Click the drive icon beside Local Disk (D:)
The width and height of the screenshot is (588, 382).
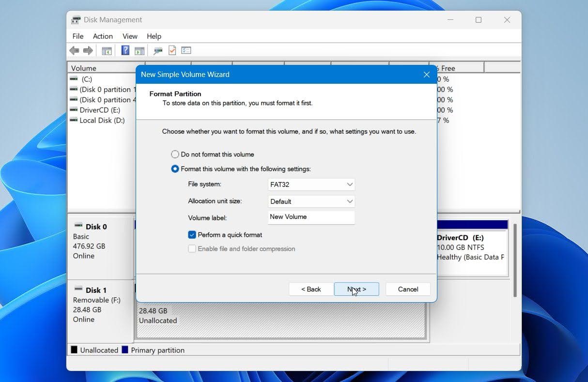(74, 120)
